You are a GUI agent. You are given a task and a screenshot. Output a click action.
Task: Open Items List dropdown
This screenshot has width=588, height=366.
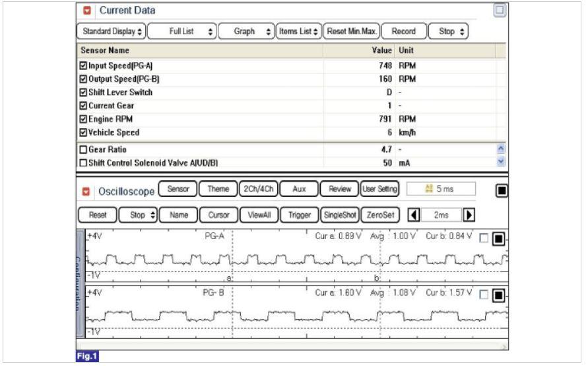point(298,32)
